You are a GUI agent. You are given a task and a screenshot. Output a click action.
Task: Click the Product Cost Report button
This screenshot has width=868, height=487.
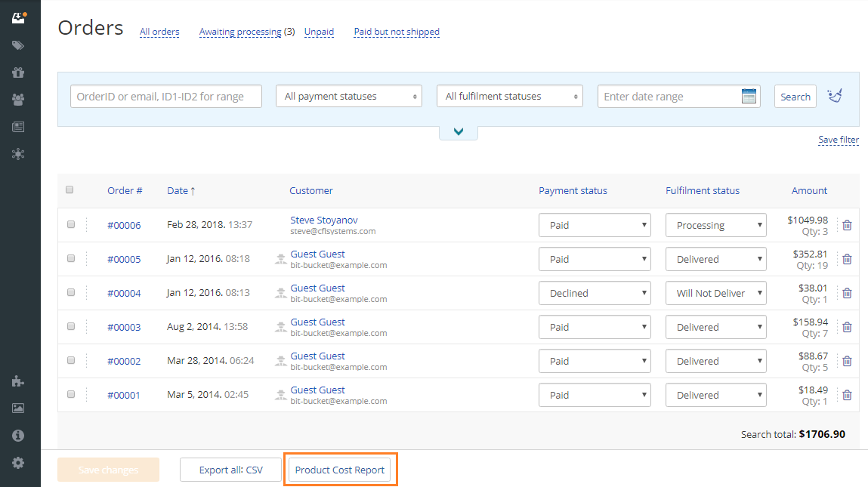(340, 470)
